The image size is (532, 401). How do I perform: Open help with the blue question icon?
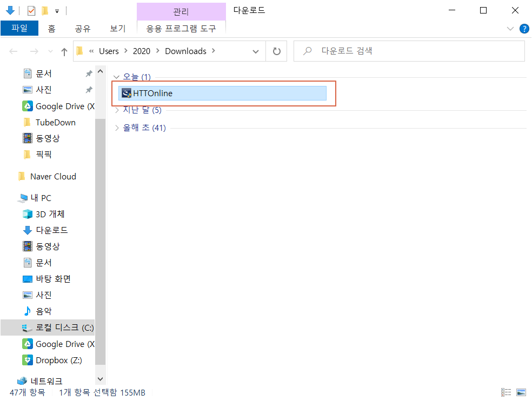coord(524,29)
